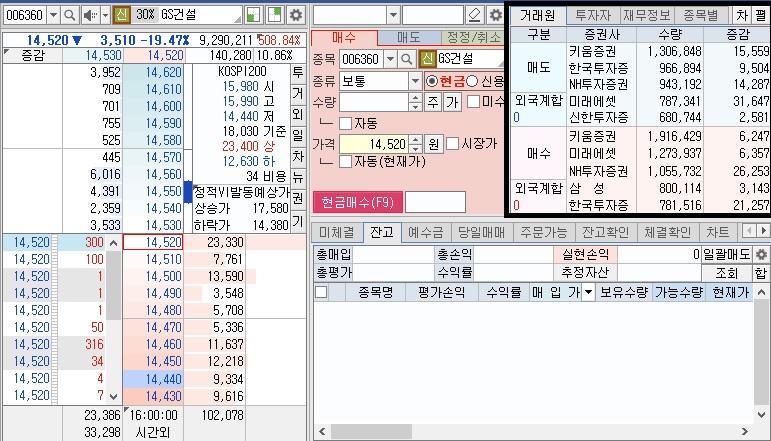Click the second green layout icon

(x=274, y=15)
